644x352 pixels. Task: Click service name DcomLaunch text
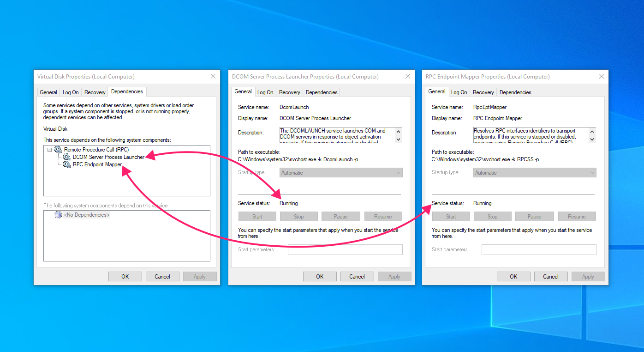294,107
